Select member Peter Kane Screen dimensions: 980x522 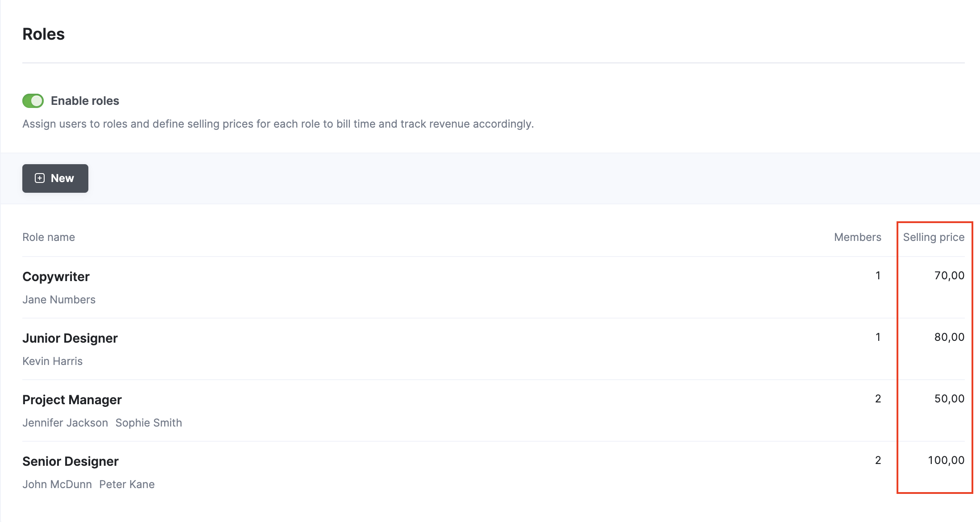127,485
